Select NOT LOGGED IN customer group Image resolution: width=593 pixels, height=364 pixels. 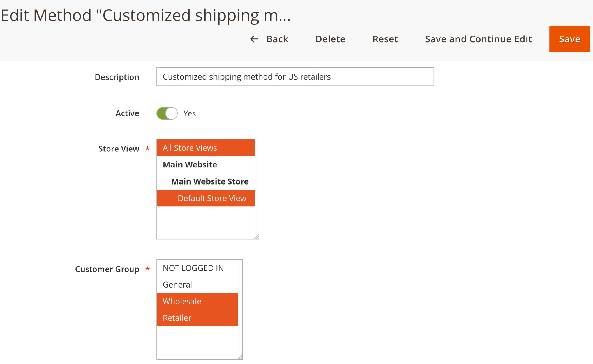[197, 268]
